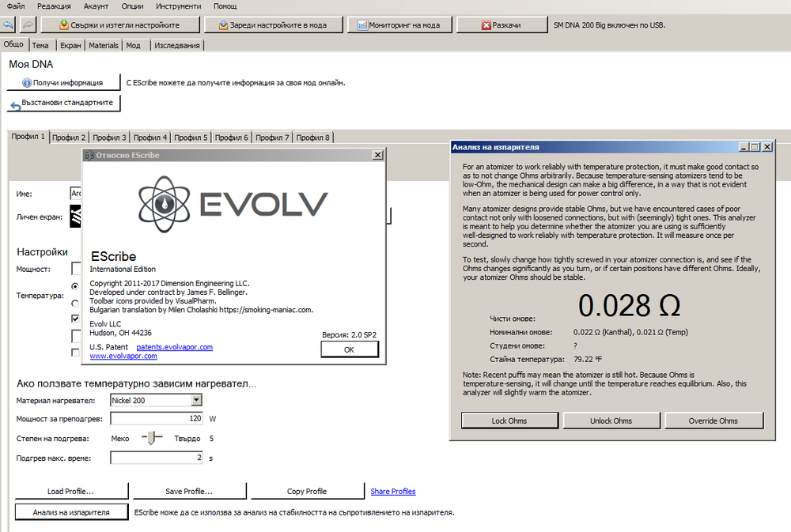Open the www.evolvapor.com link

tap(123, 356)
